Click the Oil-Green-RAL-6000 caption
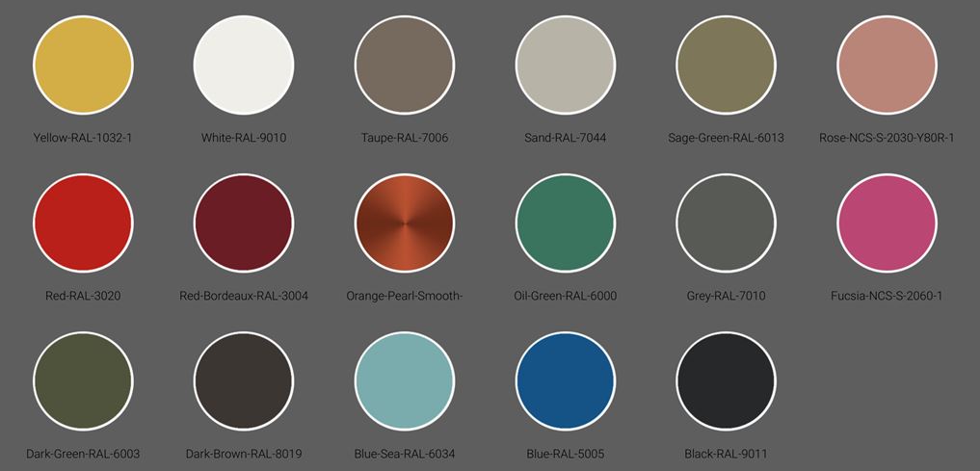The image size is (980, 471). (566, 296)
